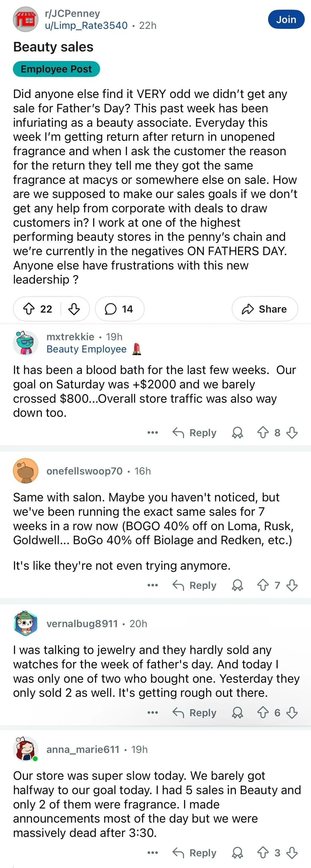Open more options on mxtrekkie's comment
This screenshot has width=311, height=868.
(x=153, y=432)
